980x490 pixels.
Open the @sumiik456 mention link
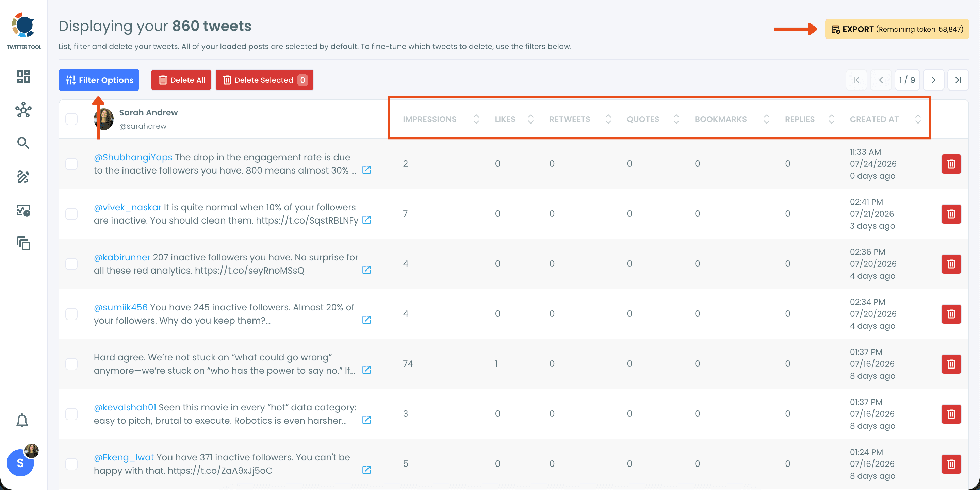(x=120, y=307)
